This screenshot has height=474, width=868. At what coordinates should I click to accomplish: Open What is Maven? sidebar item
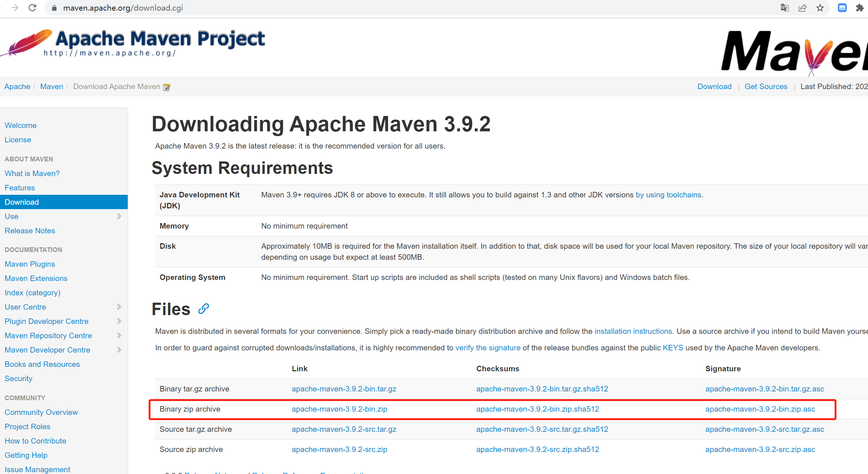32,174
